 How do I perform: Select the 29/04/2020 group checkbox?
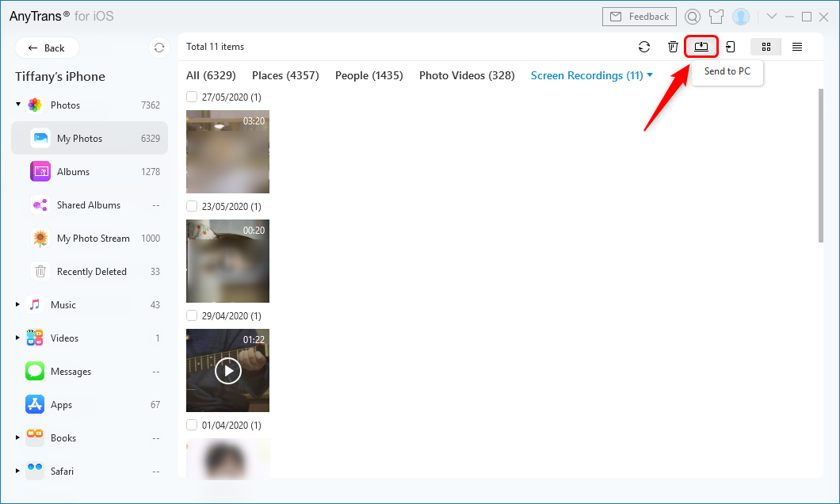click(x=192, y=315)
